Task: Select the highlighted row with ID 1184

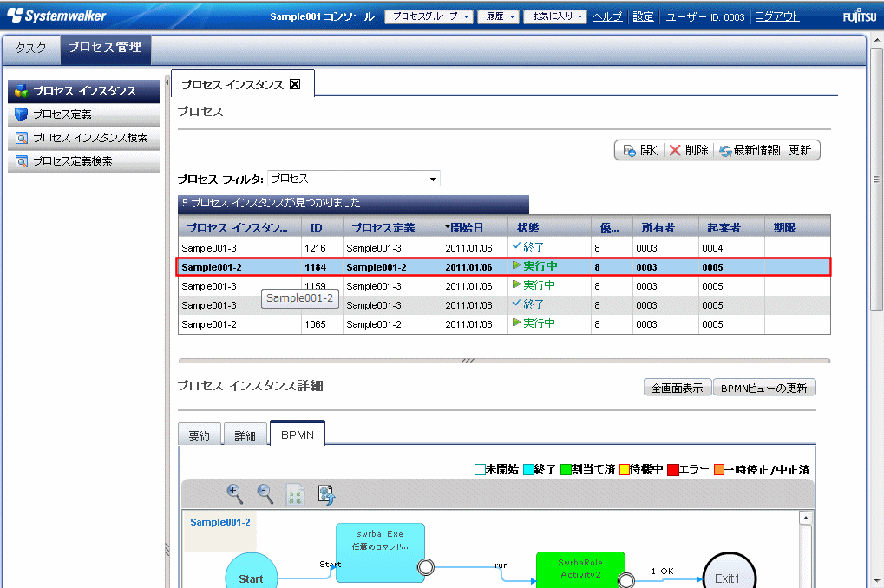Action: (504, 267)
